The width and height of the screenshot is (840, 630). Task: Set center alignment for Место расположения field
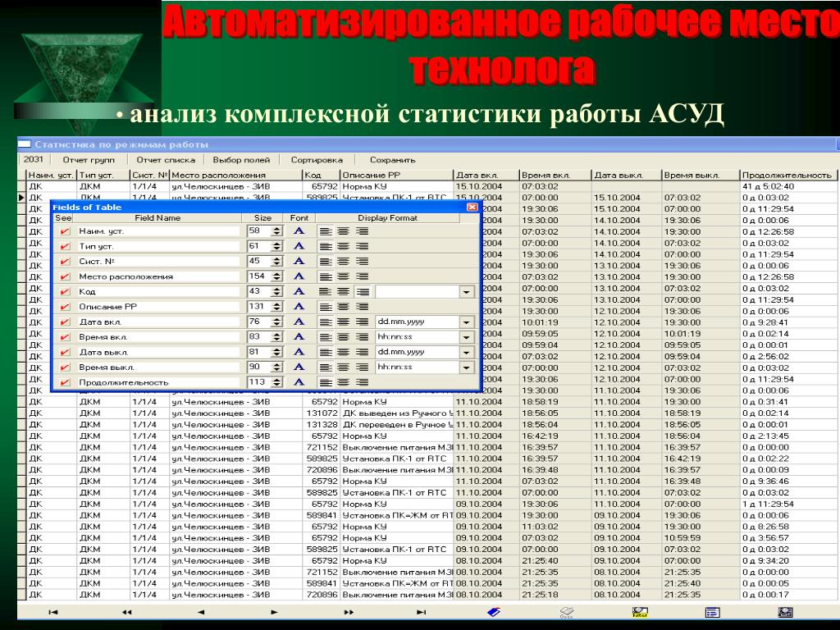pyautogui.click(x=344, y=276)
